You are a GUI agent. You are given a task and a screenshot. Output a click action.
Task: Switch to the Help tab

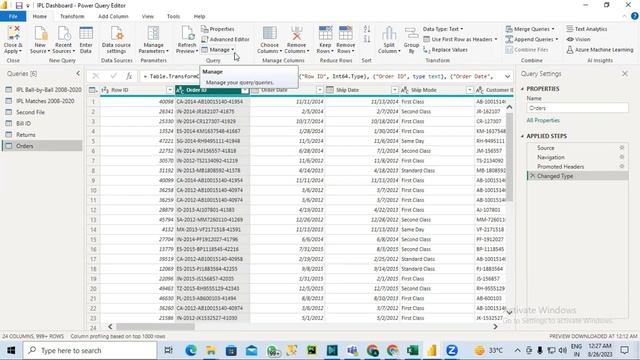[199, 16]
